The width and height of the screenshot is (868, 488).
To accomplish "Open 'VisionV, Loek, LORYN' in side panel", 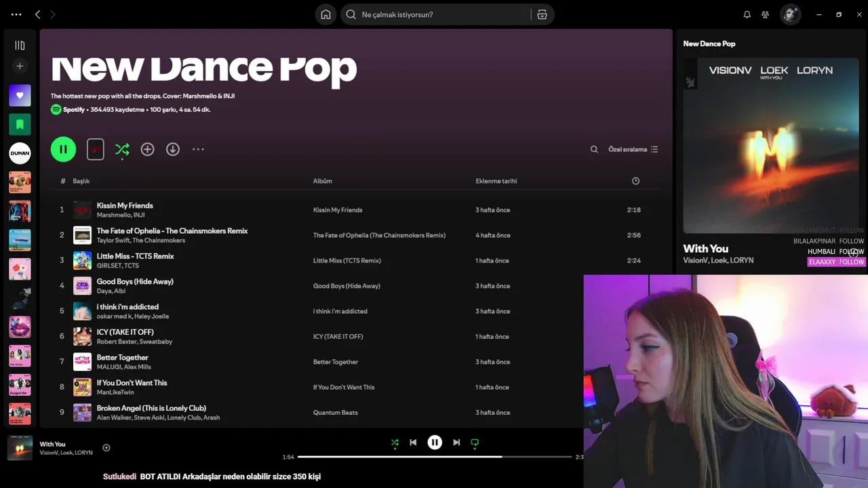I will pos(718,260).
